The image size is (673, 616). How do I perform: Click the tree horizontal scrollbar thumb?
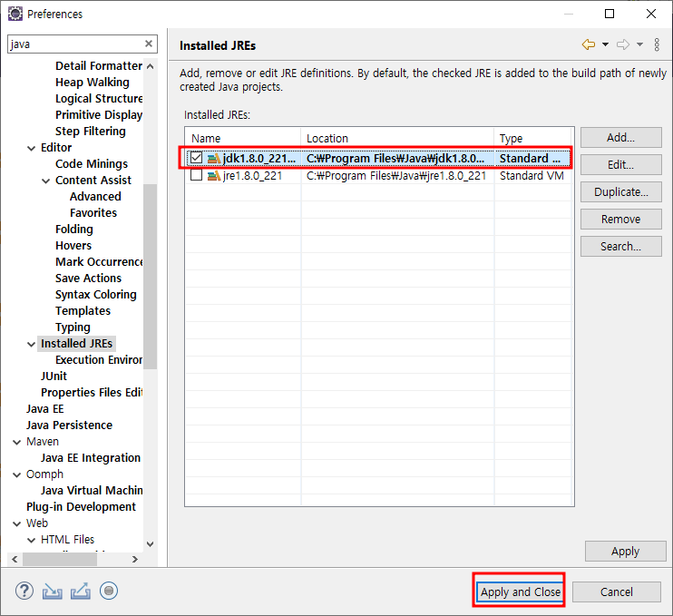click(x=60, y=560)
